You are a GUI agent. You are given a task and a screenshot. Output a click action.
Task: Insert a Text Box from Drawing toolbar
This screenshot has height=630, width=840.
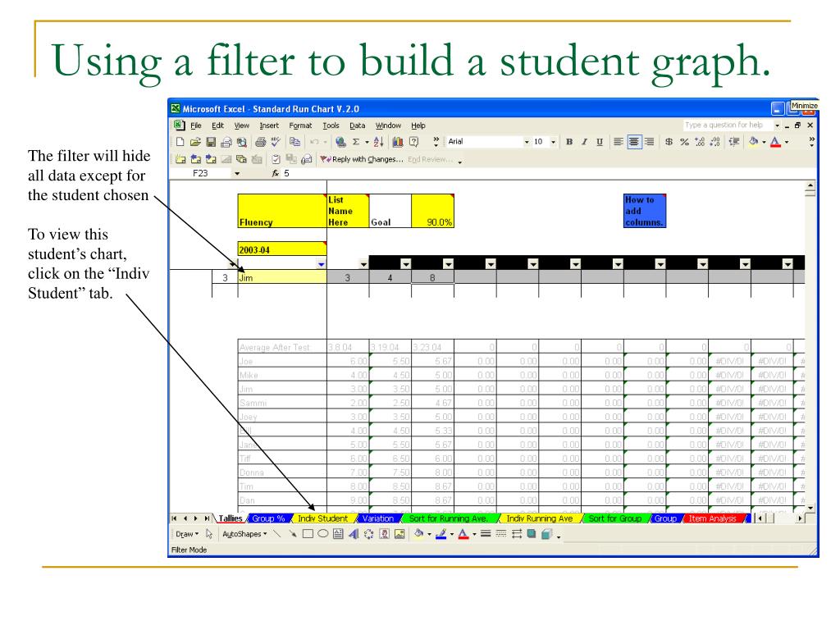(x=338, y=534)
